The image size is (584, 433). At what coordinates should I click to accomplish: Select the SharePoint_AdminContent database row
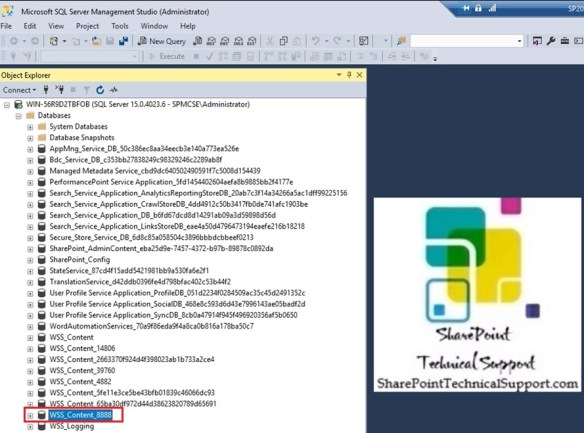coord(161,248)
